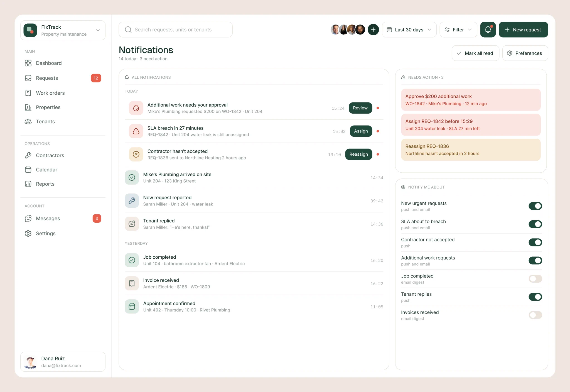Open the Last 30 days dropdown
Image resolution: width=570 pixels, height=392 pixels.
tap(409, 30)
